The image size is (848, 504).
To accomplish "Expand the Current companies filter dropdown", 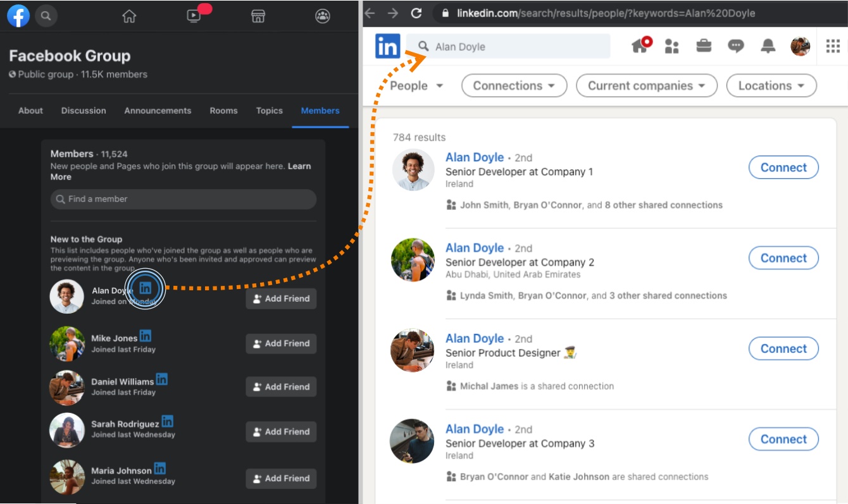I will (x=647, y=86).
